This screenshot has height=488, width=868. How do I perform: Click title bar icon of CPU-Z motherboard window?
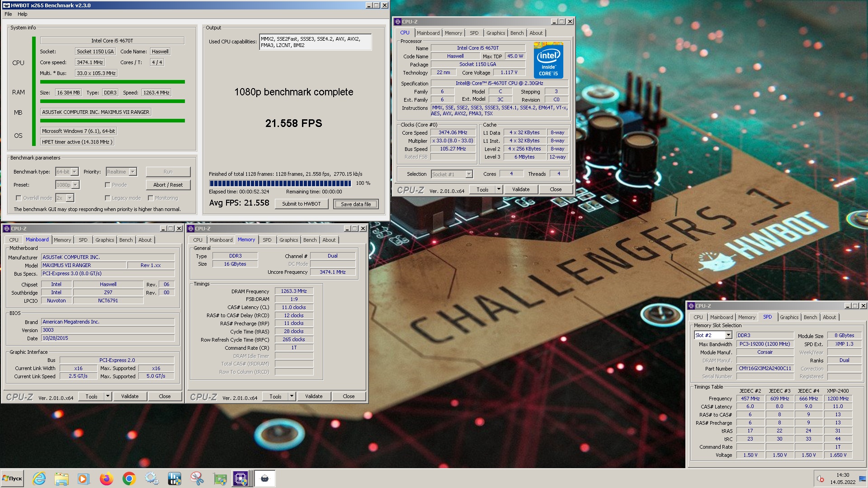pyautogui.click(x=7, y=229)
